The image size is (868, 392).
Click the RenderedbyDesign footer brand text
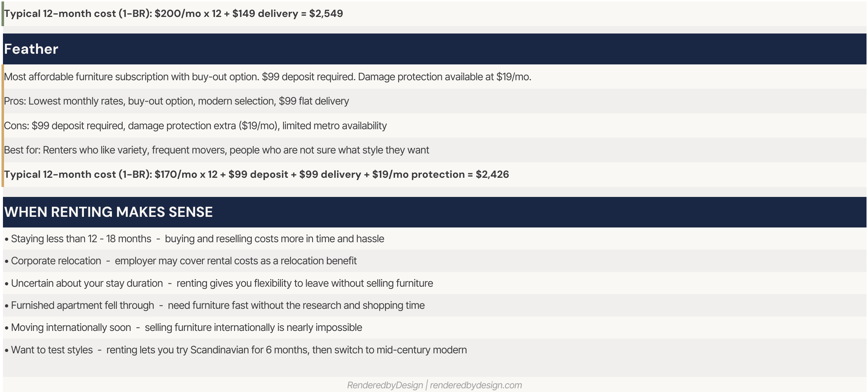click(385, 385)
